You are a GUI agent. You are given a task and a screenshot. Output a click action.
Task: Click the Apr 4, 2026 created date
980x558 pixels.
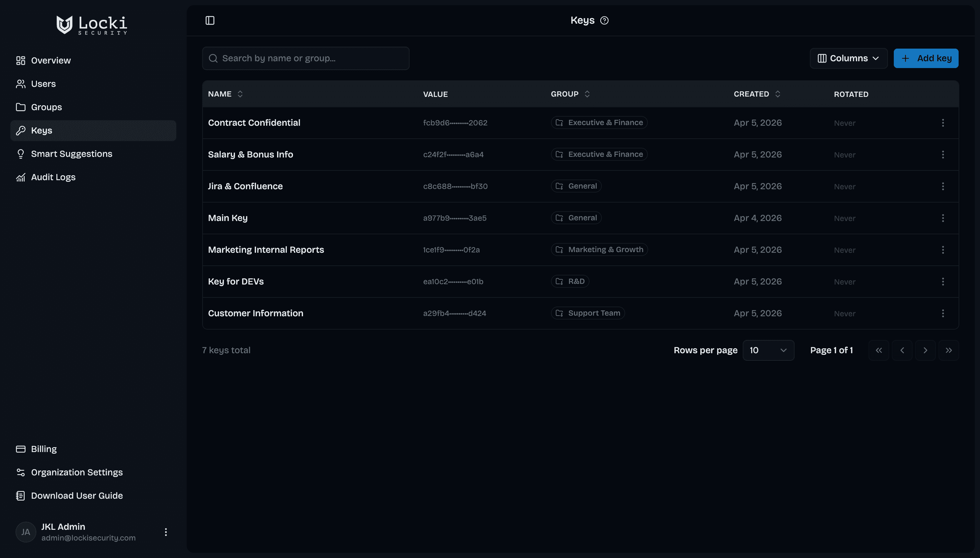click(x=757, y=218)
